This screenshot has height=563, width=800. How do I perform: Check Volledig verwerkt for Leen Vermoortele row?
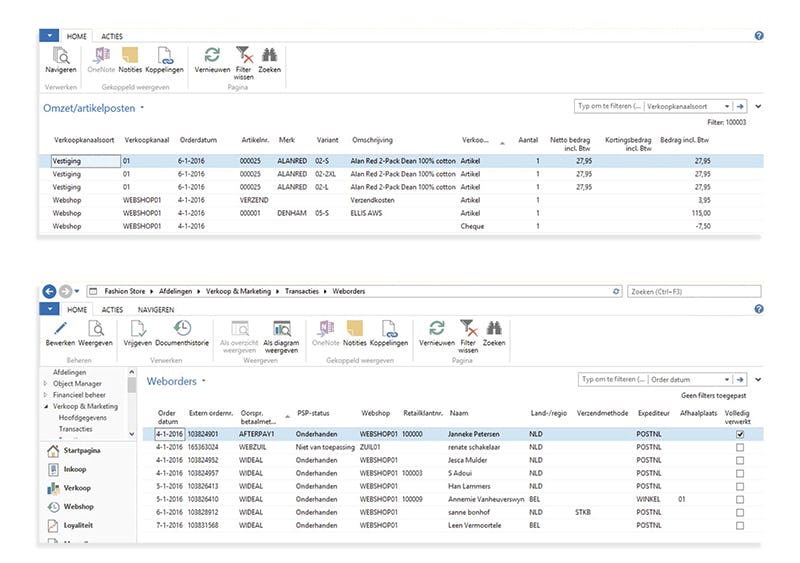pos(740,525)
